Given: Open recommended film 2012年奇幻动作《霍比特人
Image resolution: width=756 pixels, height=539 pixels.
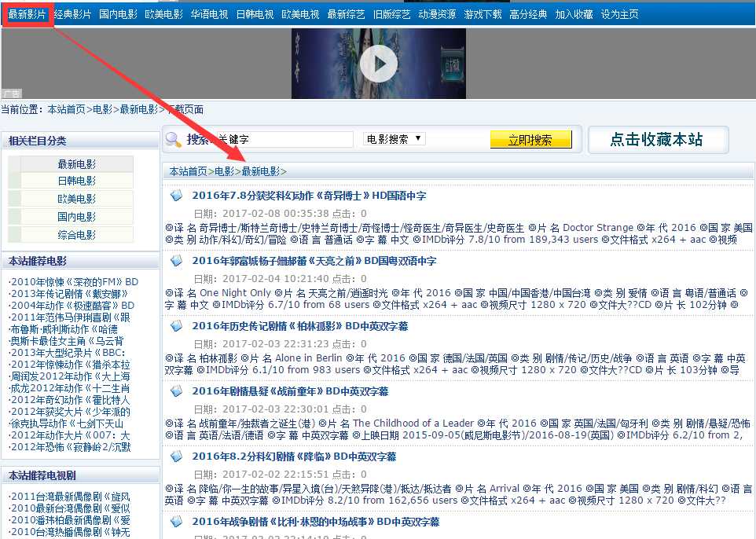Looking at the screenshot, I should coord(69,400).
